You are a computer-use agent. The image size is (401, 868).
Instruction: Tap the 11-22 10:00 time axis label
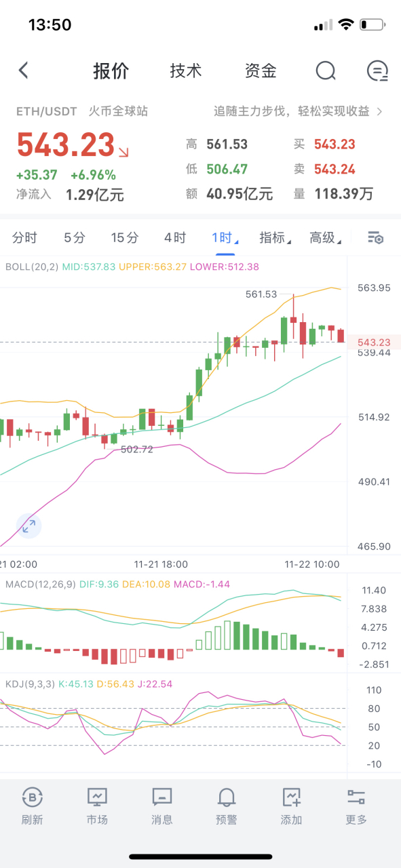coord(312,564)
